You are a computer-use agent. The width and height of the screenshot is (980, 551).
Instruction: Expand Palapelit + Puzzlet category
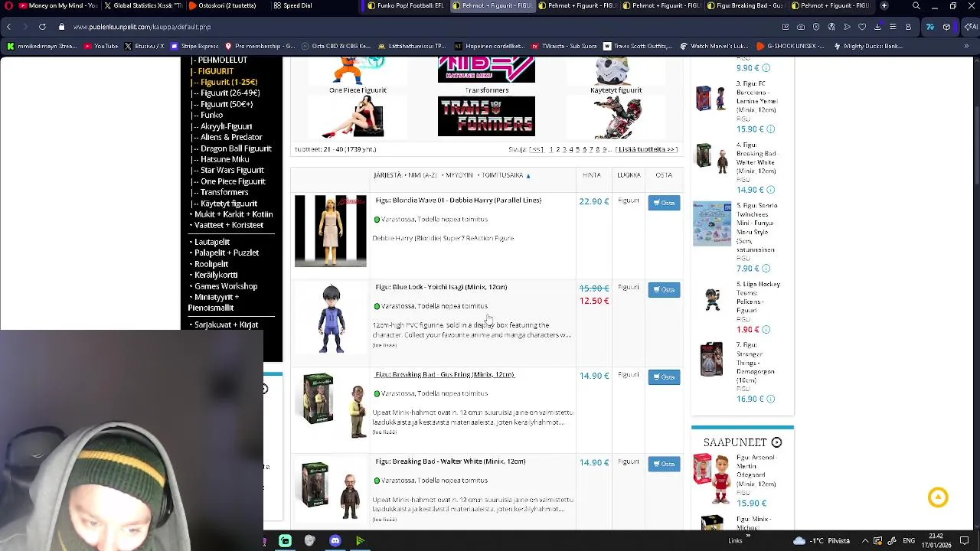tap(226, 253)
